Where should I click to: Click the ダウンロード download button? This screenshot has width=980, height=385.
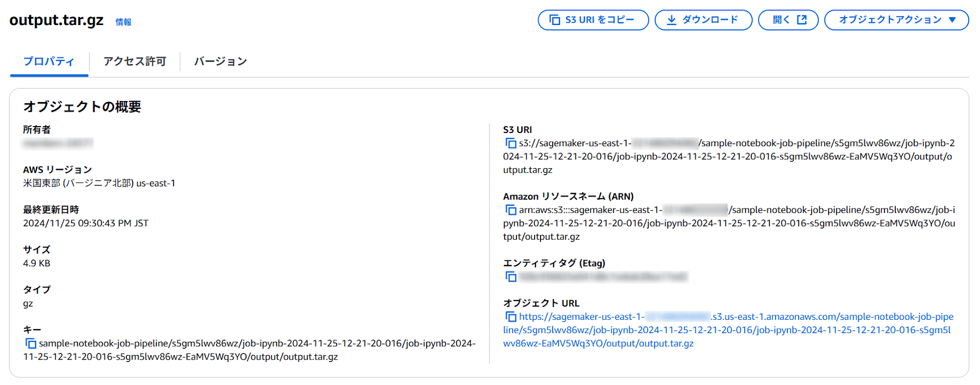tap(703, 20)
